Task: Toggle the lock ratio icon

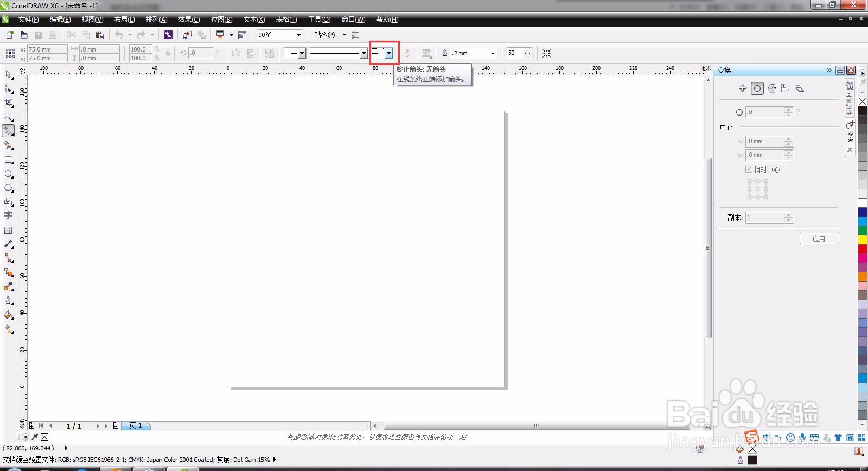Action: (x=168, y=53)
